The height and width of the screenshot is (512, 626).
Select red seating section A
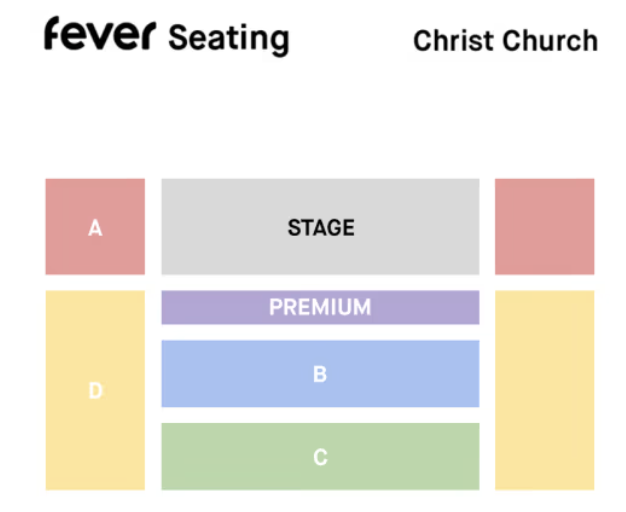click(95, 226)
